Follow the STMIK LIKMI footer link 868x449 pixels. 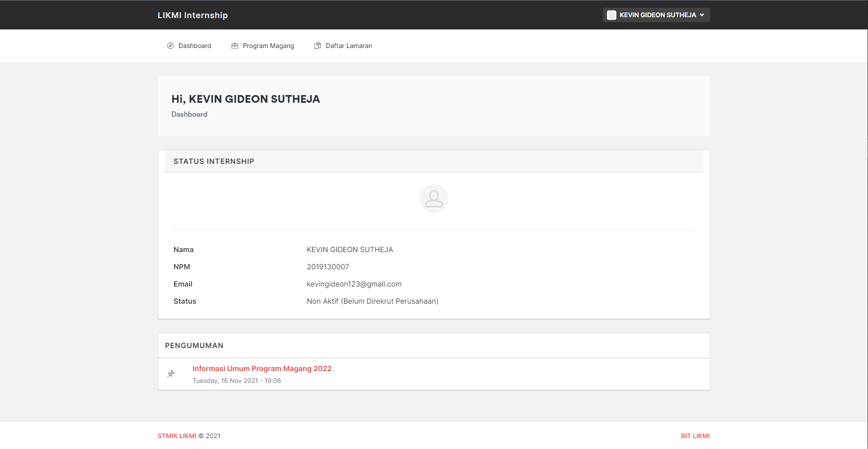[177, 436]
